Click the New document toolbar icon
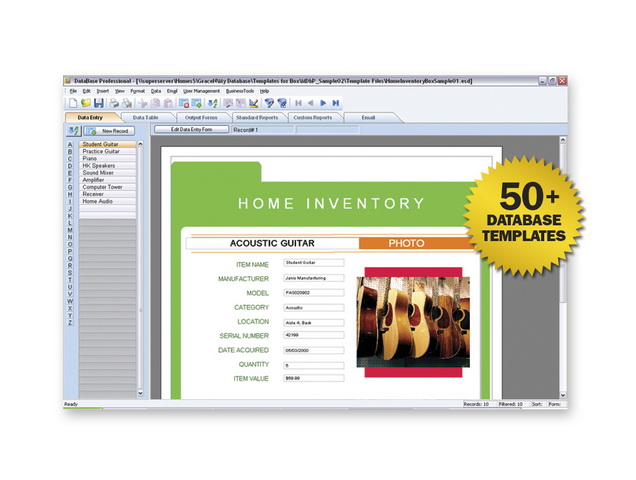This screenshot has width=636, height=480. point(74,103)
